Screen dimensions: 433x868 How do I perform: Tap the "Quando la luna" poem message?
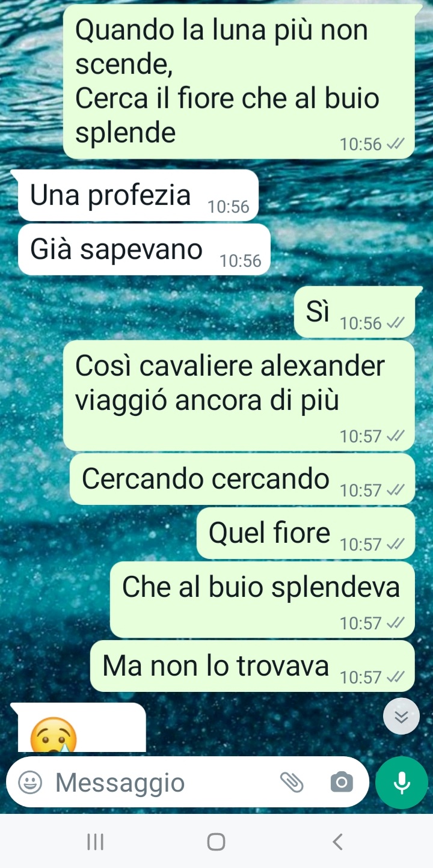click(x=239, y=81)
